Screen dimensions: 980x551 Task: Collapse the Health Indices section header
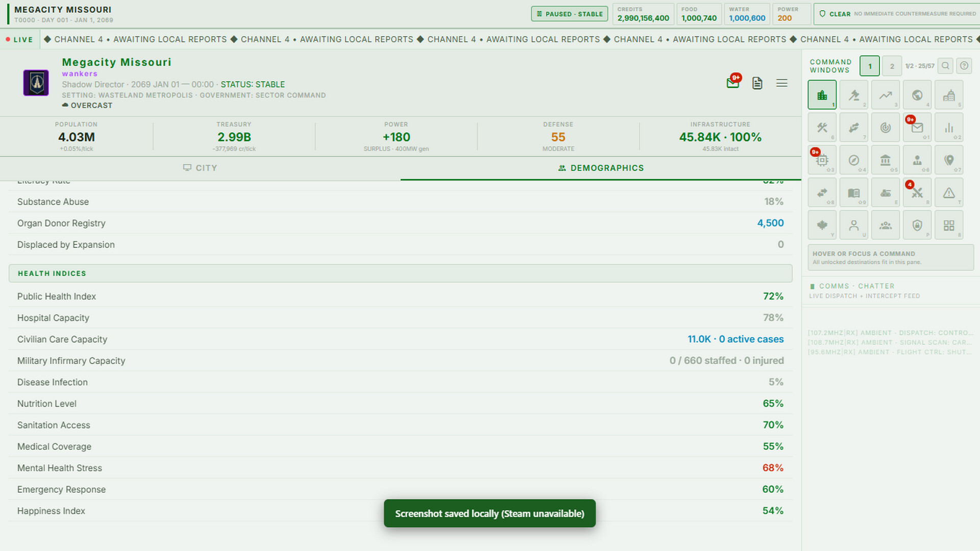(x=401, y=273)
